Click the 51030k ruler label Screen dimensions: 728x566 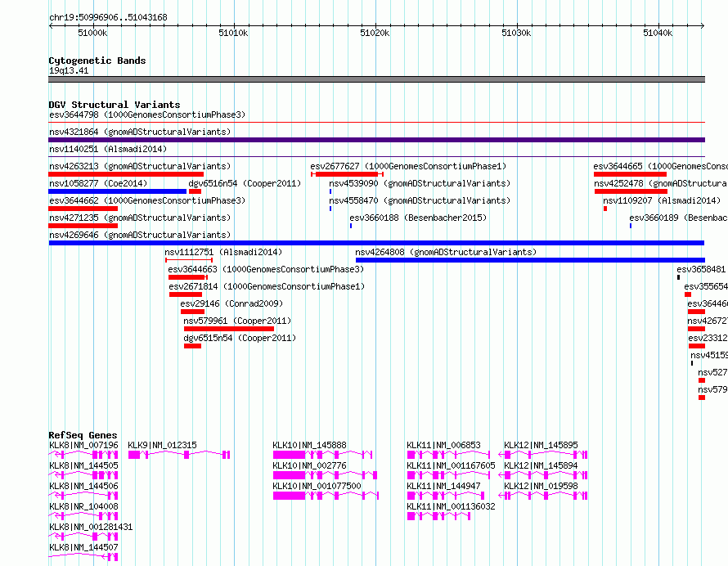pyautogui.click(x=516, y=33)
